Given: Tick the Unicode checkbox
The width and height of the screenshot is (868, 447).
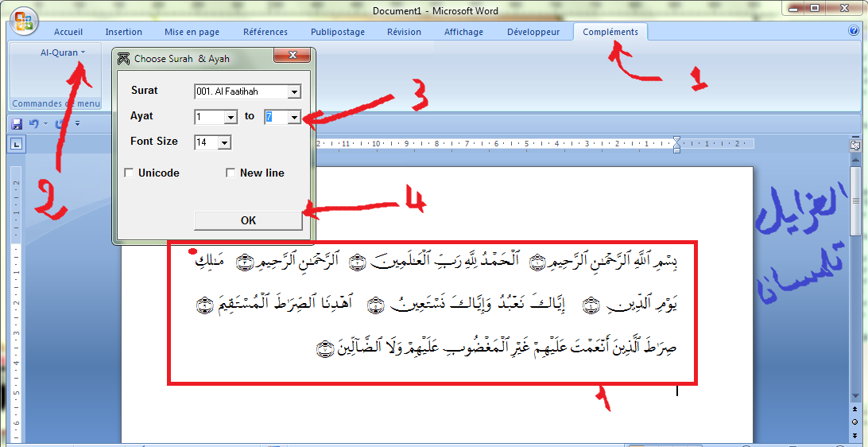Looking at the screenshot, I should pos(129,173).
